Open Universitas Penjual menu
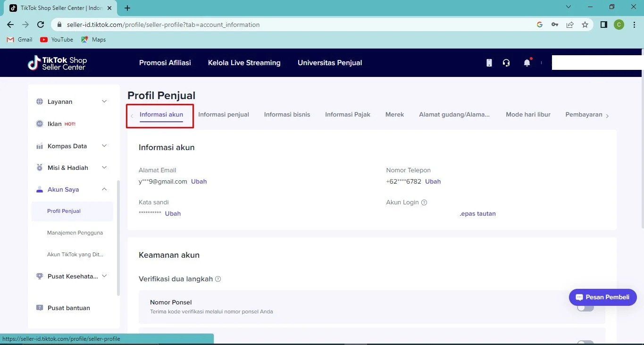Screen dimensions: 644x345 [330, 63]
